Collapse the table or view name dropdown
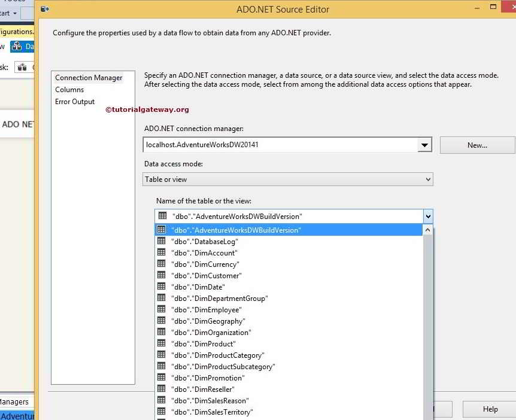 [428, 217]
